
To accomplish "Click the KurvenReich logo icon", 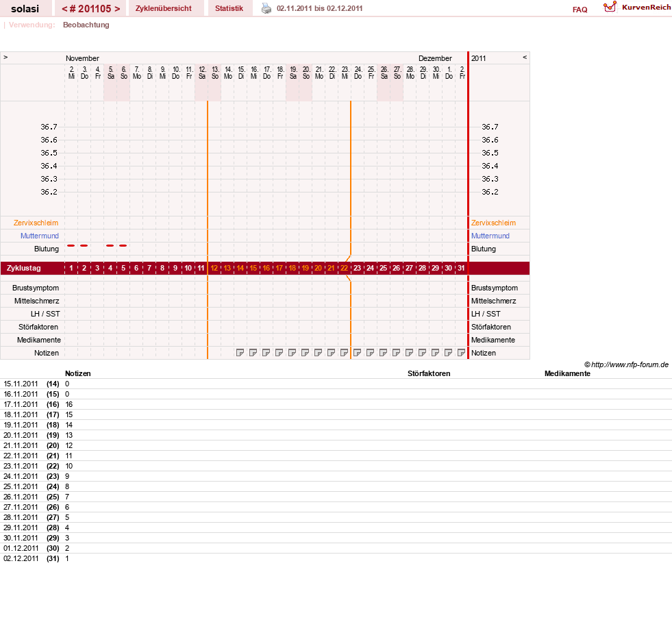I will click(x=610, y=7).
